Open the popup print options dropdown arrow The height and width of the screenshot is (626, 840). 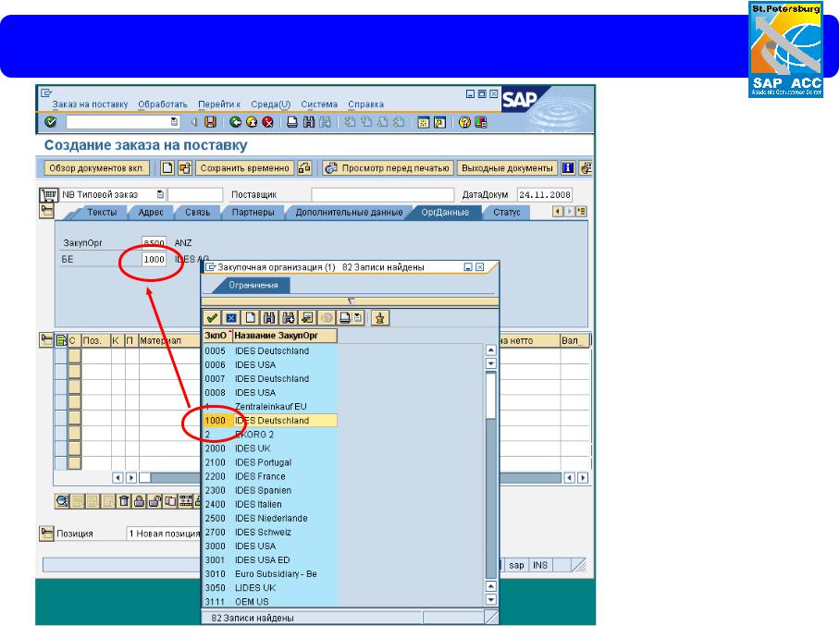[358, 318]
